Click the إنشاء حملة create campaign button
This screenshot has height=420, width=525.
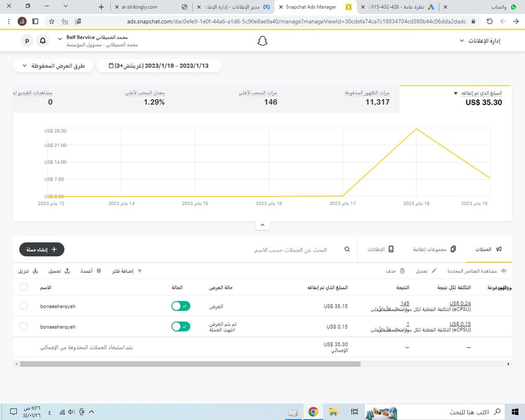tap(42, 250)
